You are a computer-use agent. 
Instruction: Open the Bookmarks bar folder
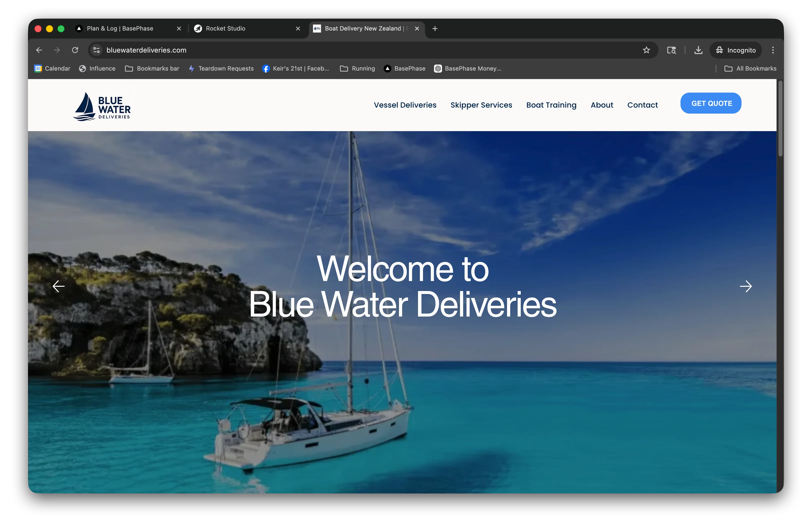(x=152, y=69)
